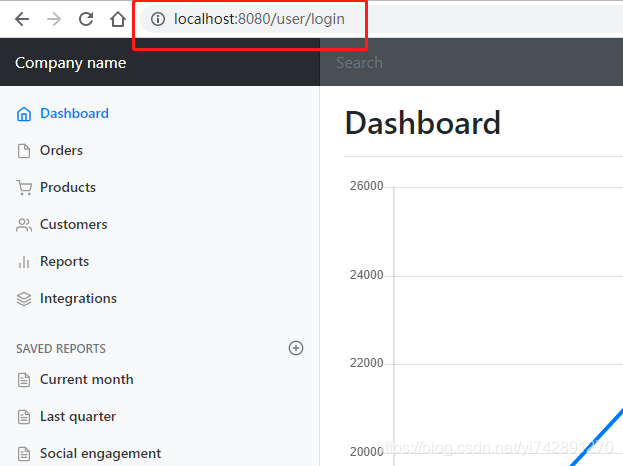This screenshot has height=466, width=623.
Task: Navigate to Products page
Action: pyautogui.click(x=68, y=188)
